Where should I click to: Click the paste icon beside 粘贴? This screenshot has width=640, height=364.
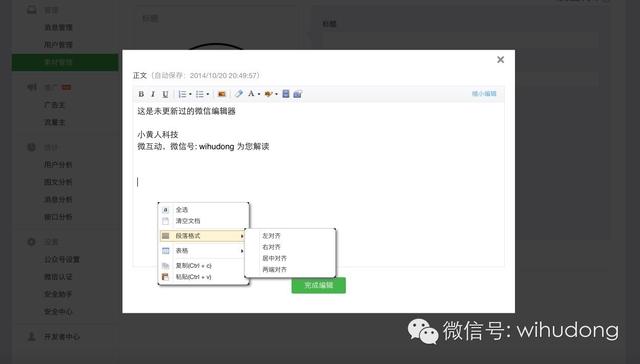coord(165,277)
